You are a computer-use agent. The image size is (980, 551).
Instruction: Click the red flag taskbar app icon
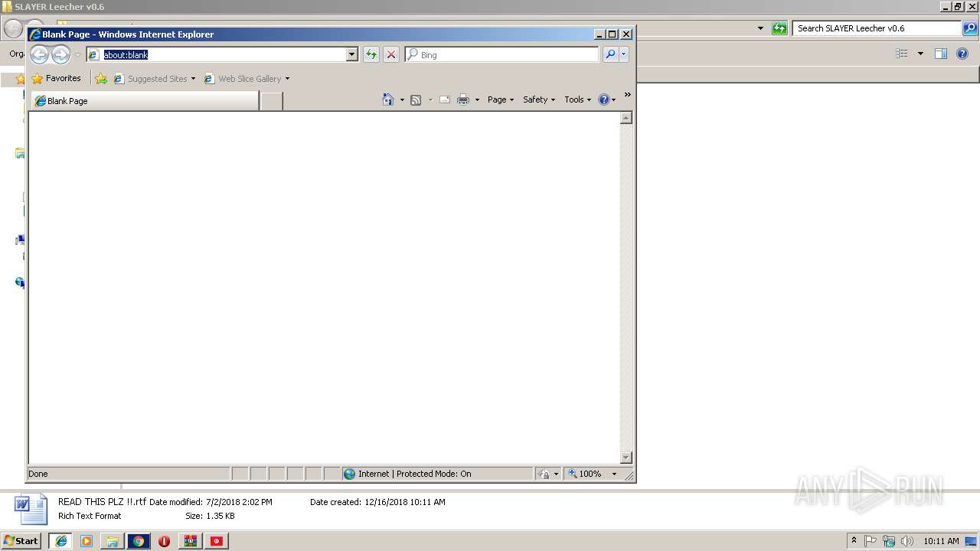[217, 541]
